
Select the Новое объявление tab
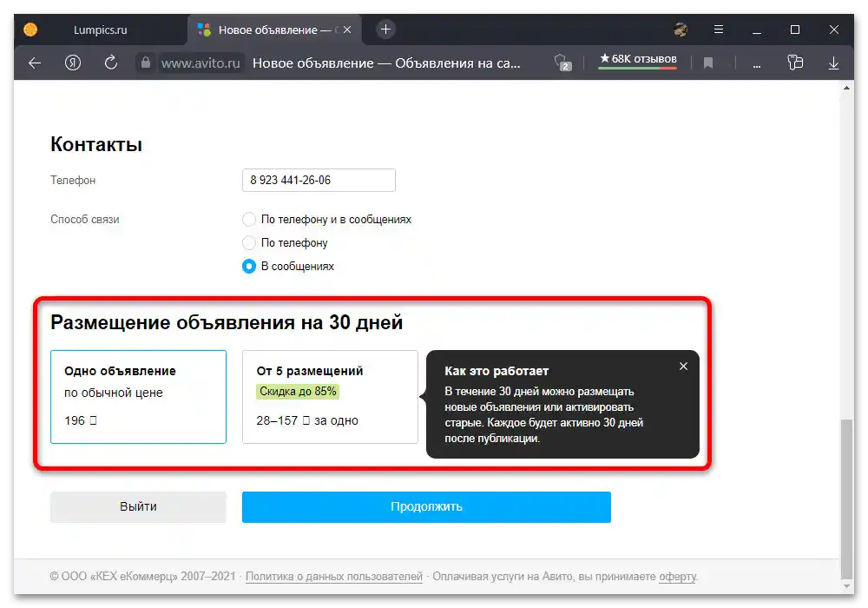coord(274,30)
